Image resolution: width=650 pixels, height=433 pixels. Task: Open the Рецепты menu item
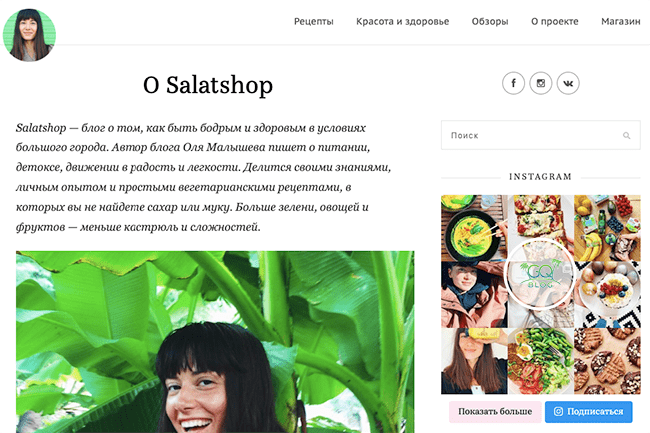click(313, 22)
